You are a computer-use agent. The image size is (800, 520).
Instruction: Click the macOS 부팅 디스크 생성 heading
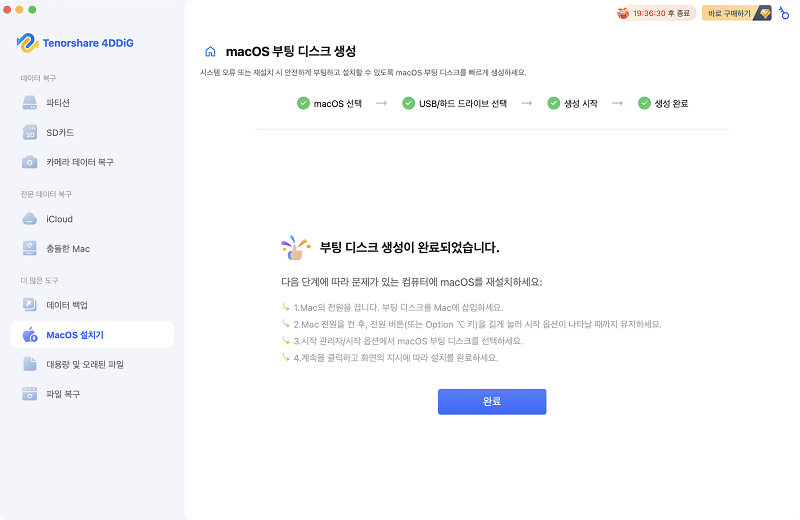pyautogui.click(x=291, y=51)
